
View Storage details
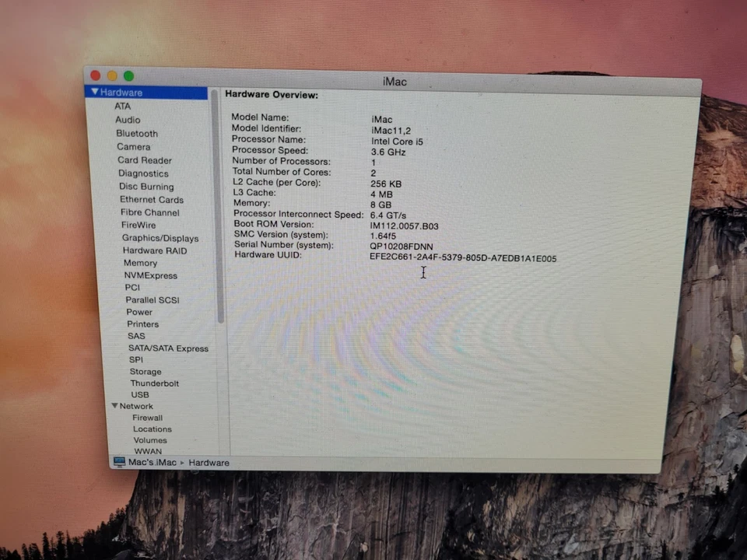[x=145, y=372]
